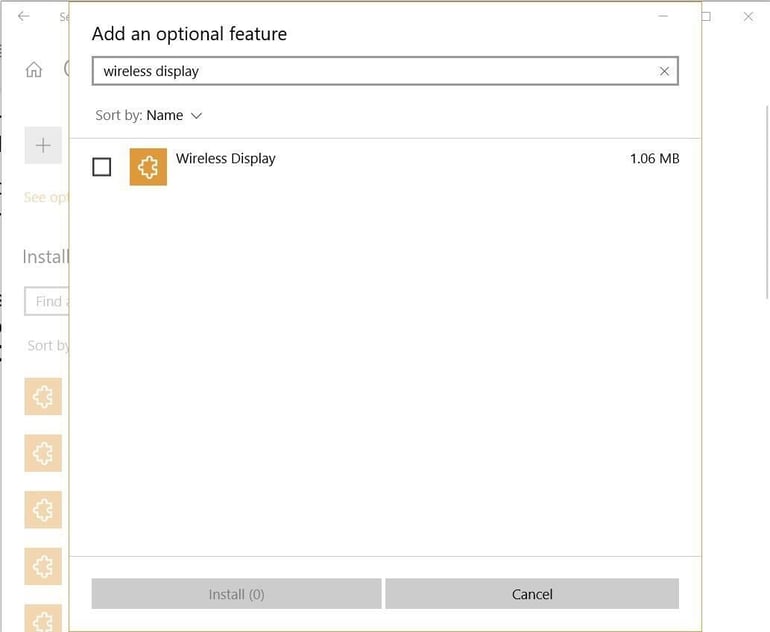The image size is (770, 632).
Task: Select first puzzle icon in installed list
Action: pyautogui.click(x=43, y=397)
